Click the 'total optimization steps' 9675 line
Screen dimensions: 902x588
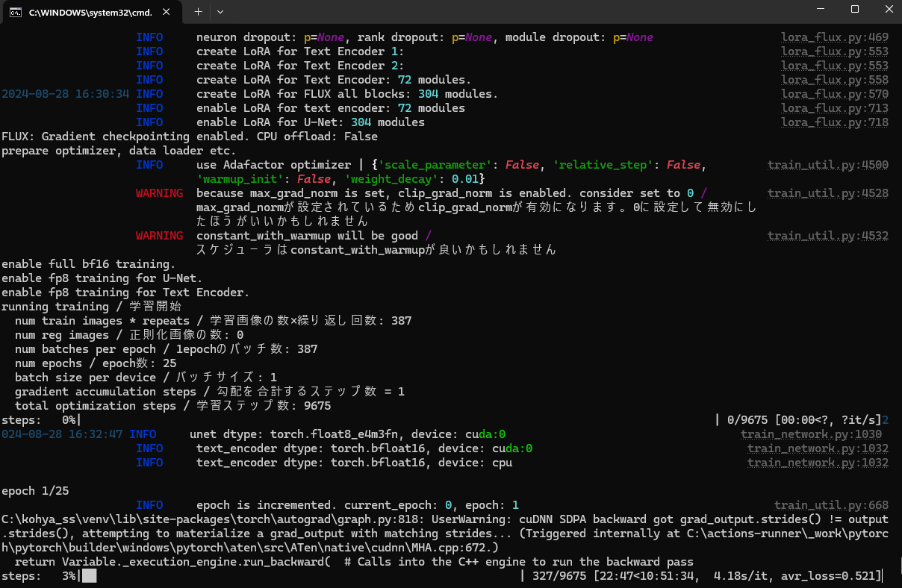tap(172, 406)
